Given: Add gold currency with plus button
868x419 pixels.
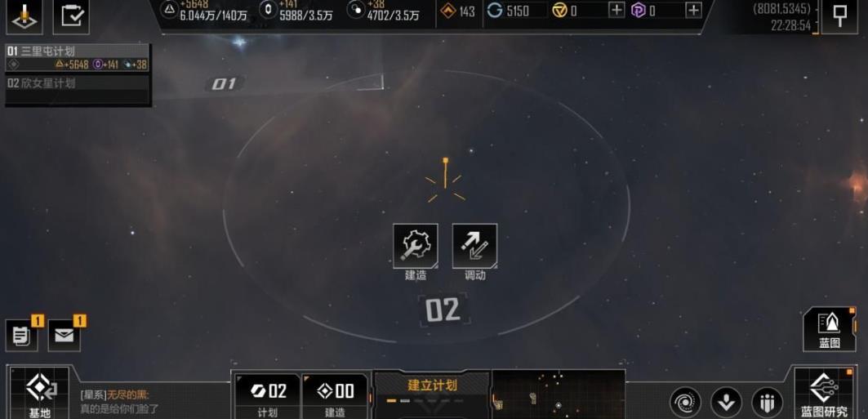Looking at the screenshot, I should (x=617, y=10).
